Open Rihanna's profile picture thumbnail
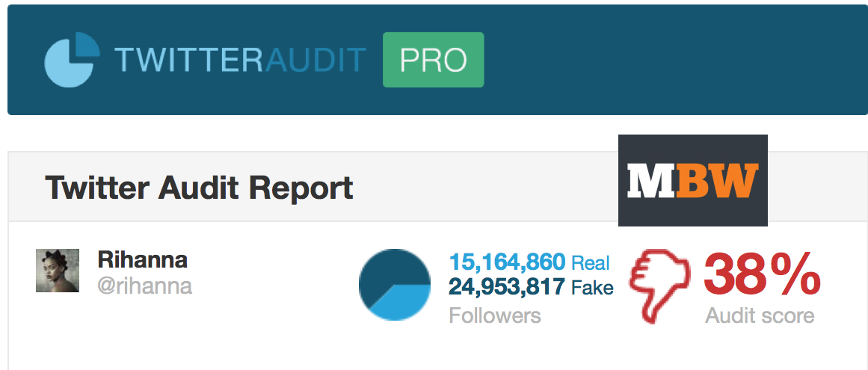Image resolution: width=868 pixels, height=370 pixels. [x=58, y=271]
